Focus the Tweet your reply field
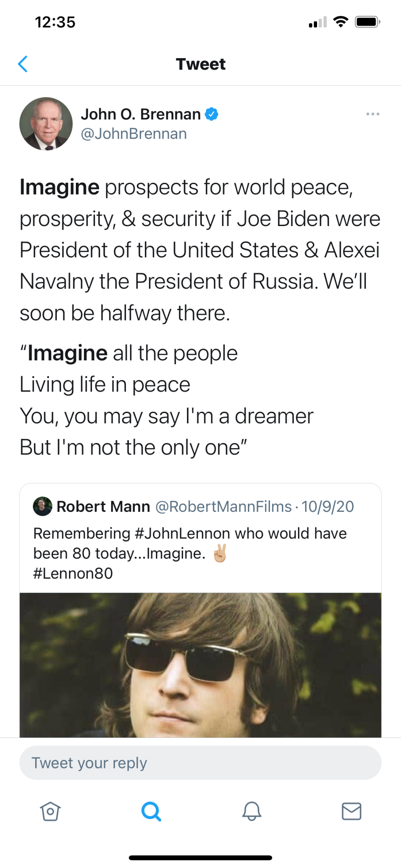Screen dimensions: 401x868 200,763
